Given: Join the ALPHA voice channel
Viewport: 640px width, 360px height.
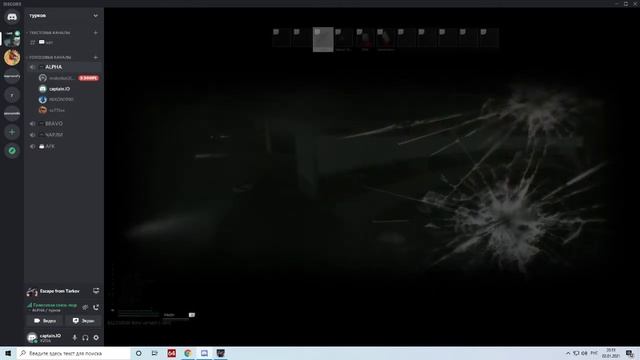Looking at the screenshot, I should click(64, 67).
